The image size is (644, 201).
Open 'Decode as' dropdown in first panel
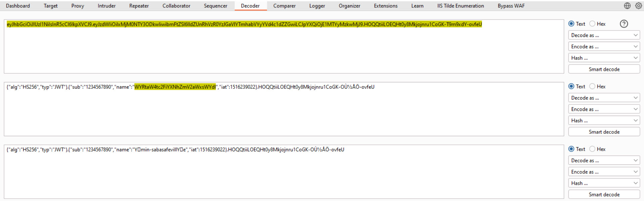pos(604,35)
